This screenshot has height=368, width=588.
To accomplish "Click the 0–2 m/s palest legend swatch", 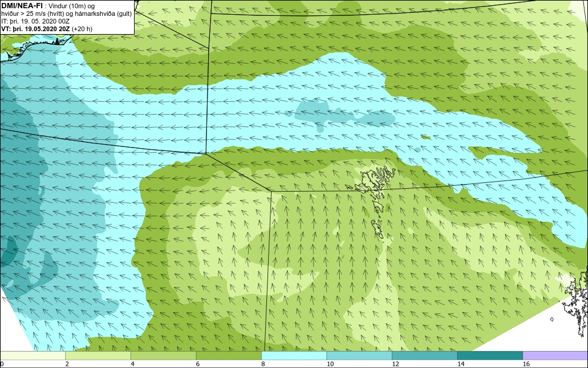I will click(x=32, y=356).
